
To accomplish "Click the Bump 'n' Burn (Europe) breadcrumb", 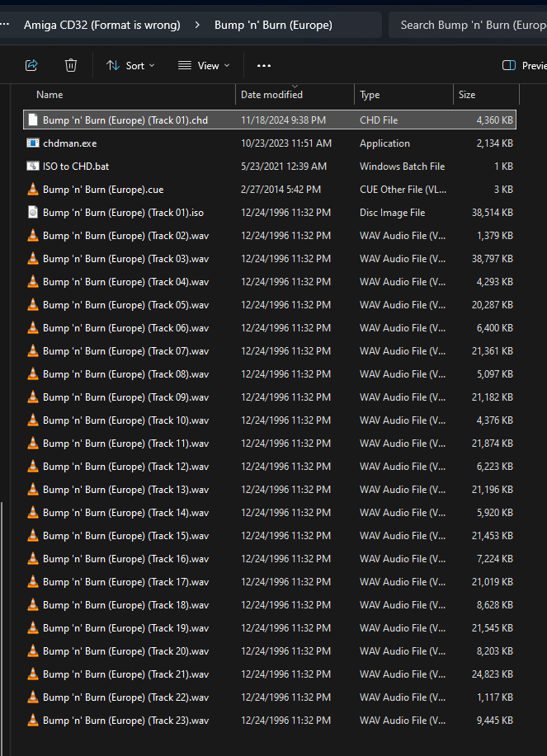I will click(273, 25).
